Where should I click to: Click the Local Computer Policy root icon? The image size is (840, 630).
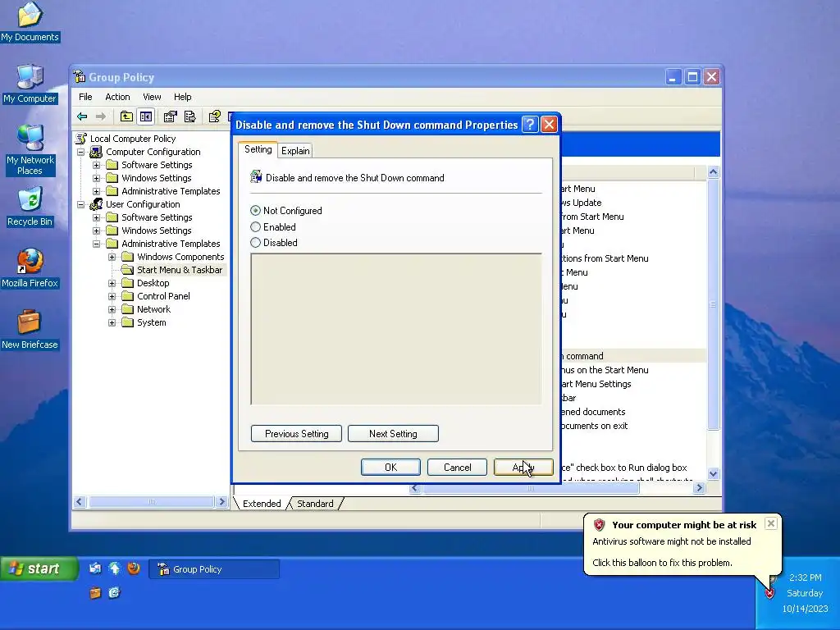(x=81, y=139)
